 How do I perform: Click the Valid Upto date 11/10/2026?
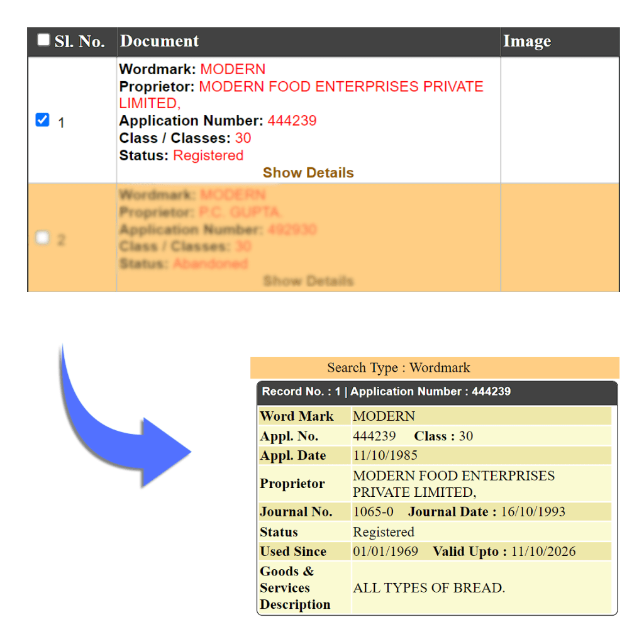coord(543,552)
